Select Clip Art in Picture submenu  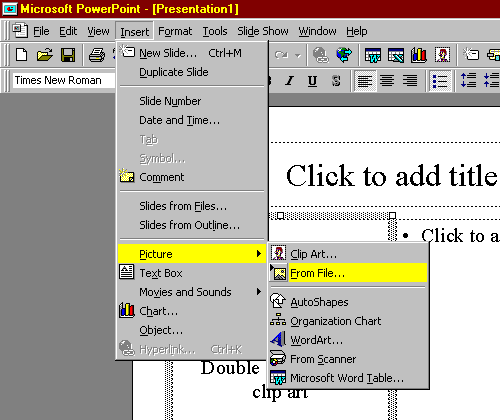click(x=348, y=254)
